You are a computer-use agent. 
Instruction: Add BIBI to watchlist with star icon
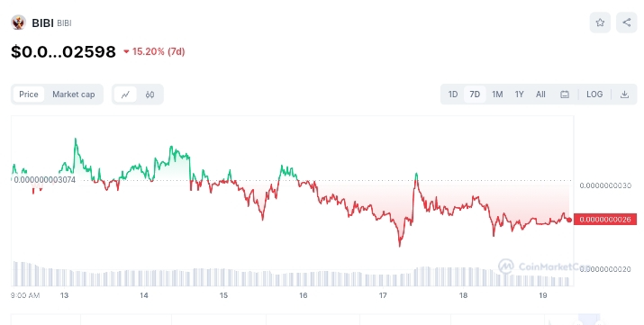click(x=600, y=23)
